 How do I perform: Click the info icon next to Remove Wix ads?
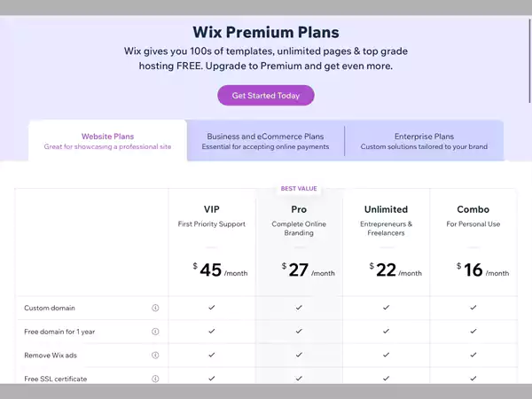click(155, 356)
